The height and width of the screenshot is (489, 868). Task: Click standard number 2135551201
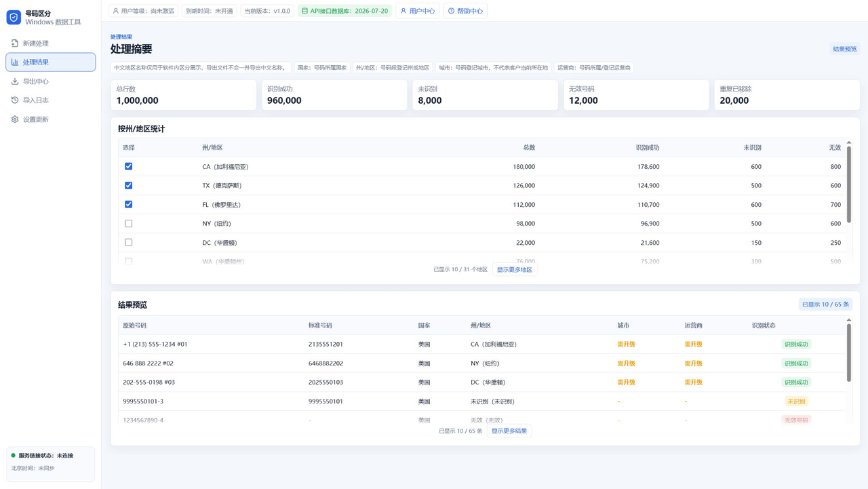point(325,345)
